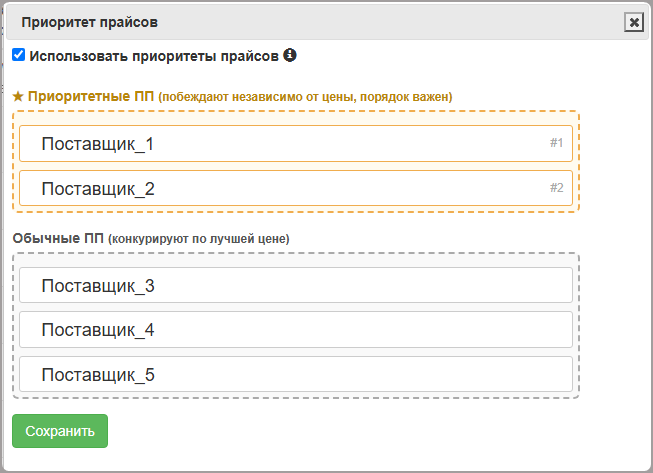
Task: Select the Поставщик_4 regular row
Action: [296, 330]
